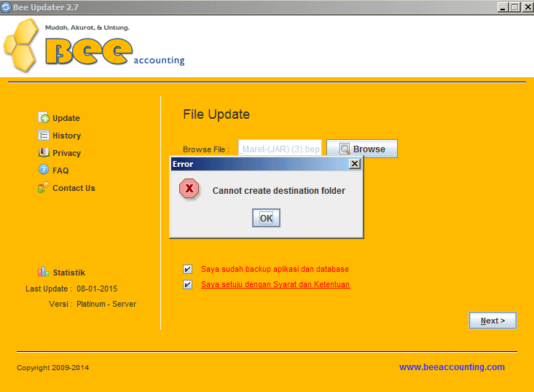Click the green Update icon in sidebar
Image resolution: width=534 pixels, height=392 pixels.
click(44, 118)
